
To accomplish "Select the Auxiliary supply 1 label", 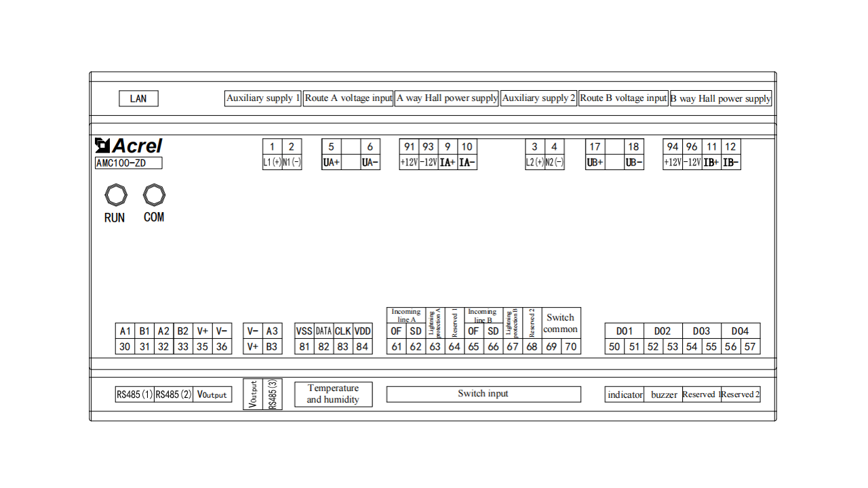I will [263, 98].
